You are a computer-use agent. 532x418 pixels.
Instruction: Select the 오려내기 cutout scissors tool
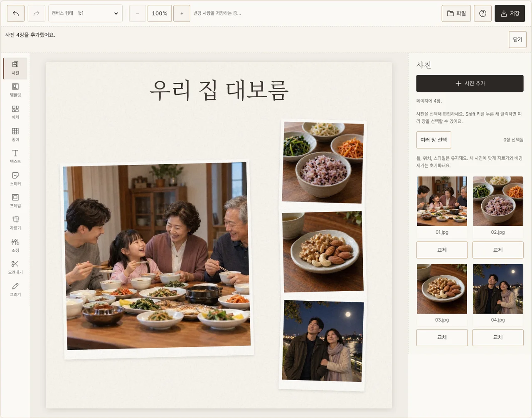[15, 267]
